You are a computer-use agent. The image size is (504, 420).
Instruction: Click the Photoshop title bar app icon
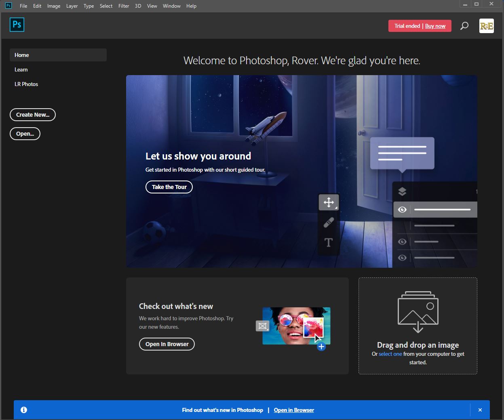click(8, 6)
